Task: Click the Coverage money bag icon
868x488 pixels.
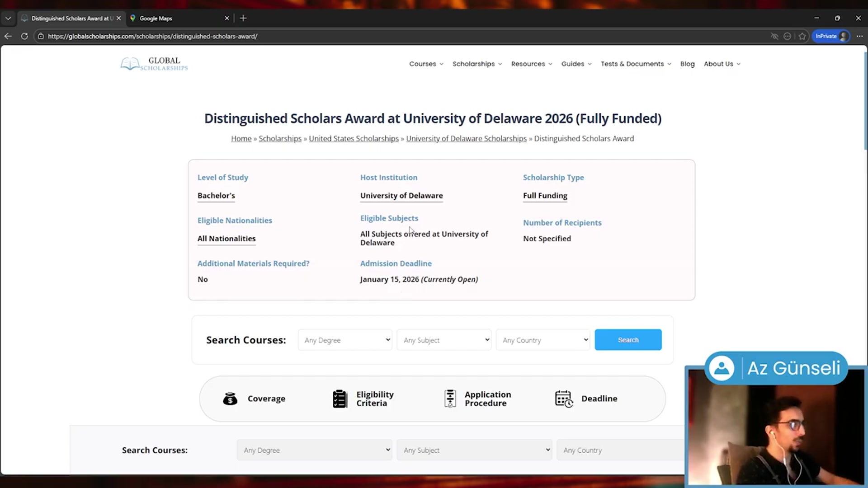Action: [231, 399]
